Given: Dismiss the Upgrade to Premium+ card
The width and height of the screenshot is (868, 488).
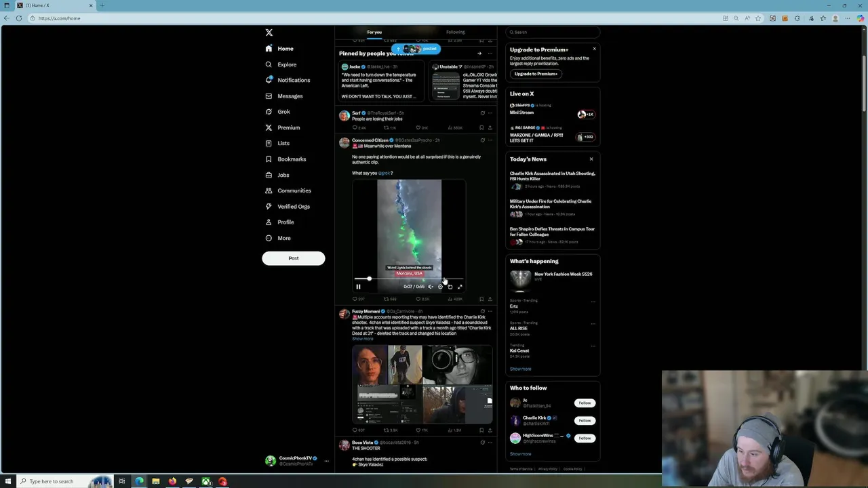Looking at the screenshot, I should click(594, 49).
